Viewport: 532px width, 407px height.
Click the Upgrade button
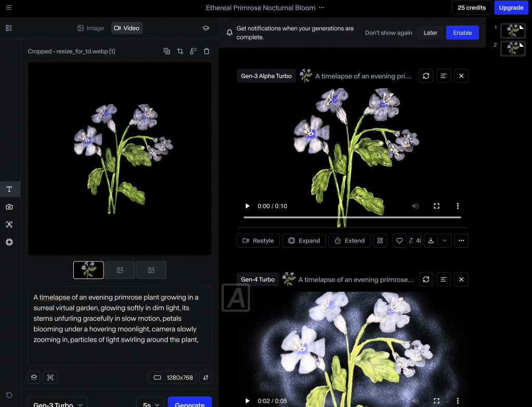(x=511, y=7)
